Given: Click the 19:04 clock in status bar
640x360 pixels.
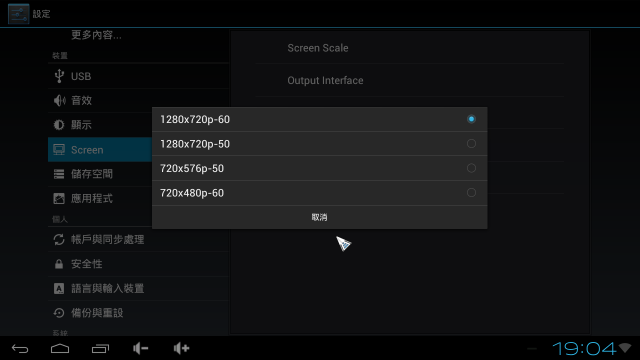Looking at the screenshot, I should pyautogui.click(x=584, y=349).
